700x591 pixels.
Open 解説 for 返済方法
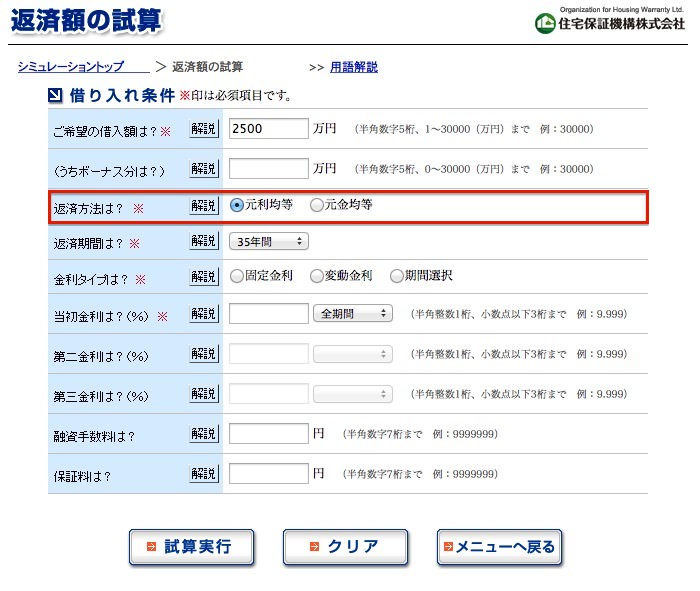204,206
